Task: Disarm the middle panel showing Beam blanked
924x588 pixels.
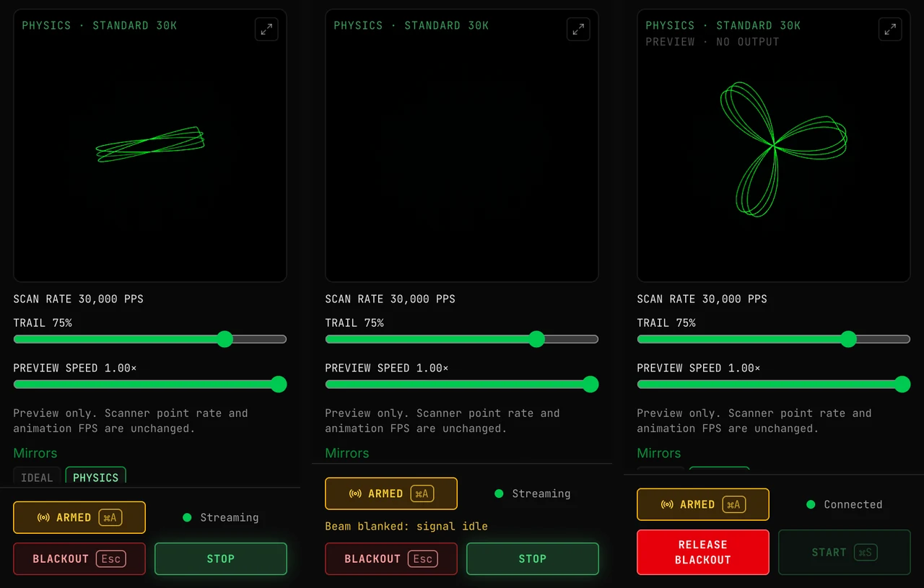Action: 391,493
